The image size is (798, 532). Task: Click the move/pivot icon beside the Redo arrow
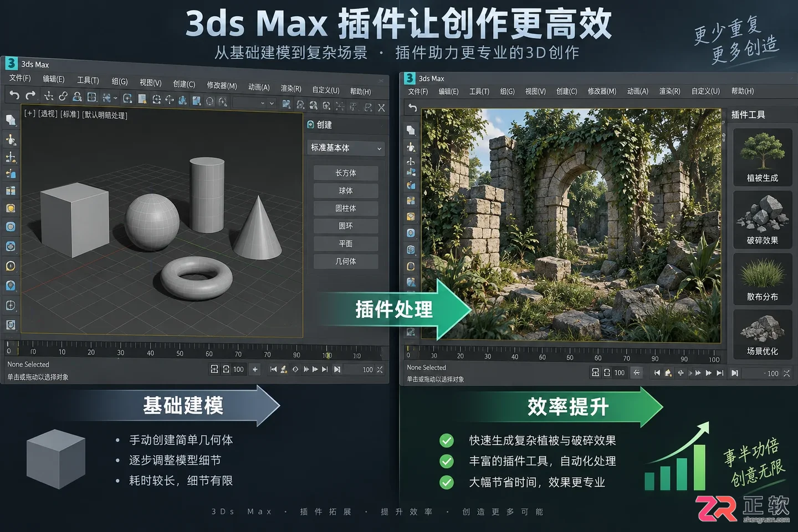(49, 96)
